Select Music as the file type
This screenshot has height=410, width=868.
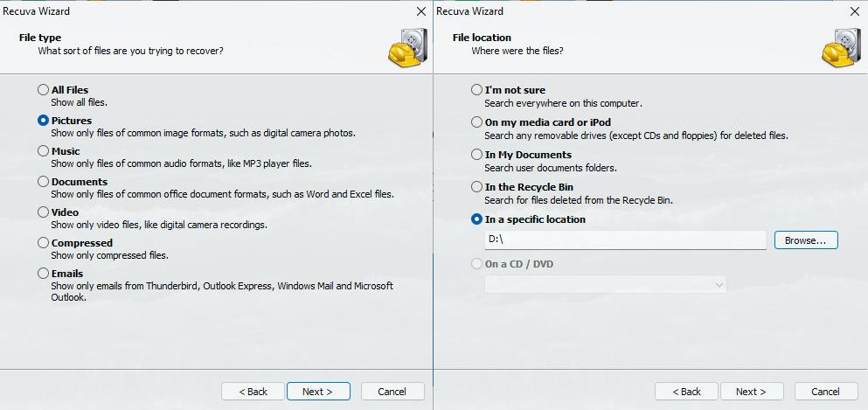click(44, 151)
